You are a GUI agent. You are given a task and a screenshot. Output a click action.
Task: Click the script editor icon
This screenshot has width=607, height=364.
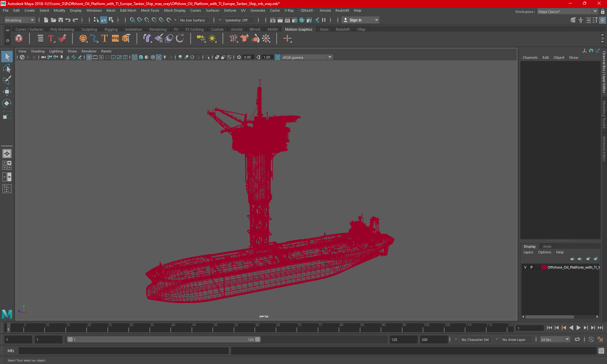point(601,351)
